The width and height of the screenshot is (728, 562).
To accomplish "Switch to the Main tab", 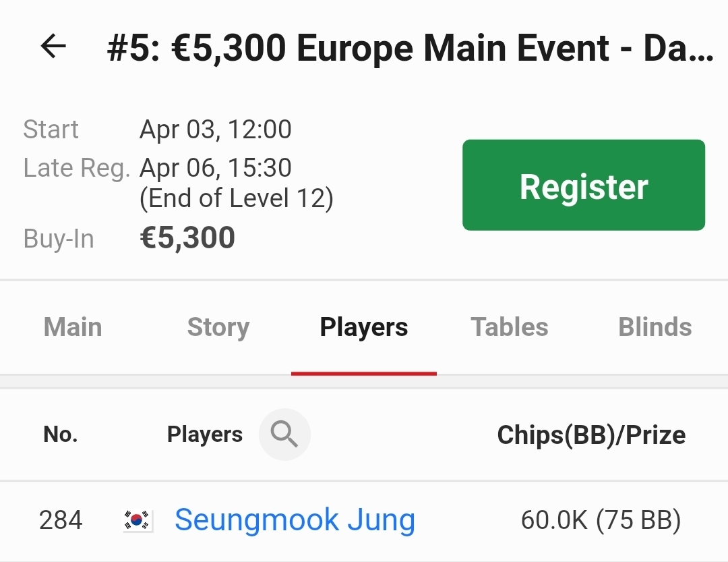I will pos(73,327).
